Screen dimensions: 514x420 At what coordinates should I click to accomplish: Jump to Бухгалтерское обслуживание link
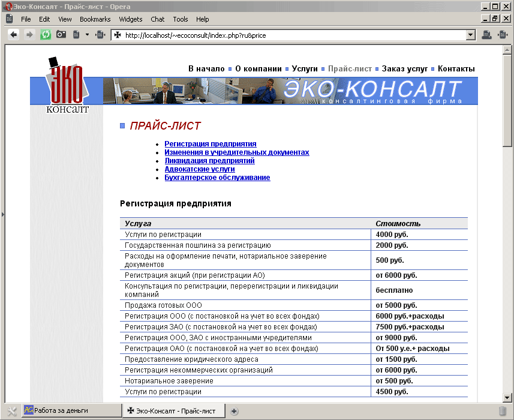(217, 178)
